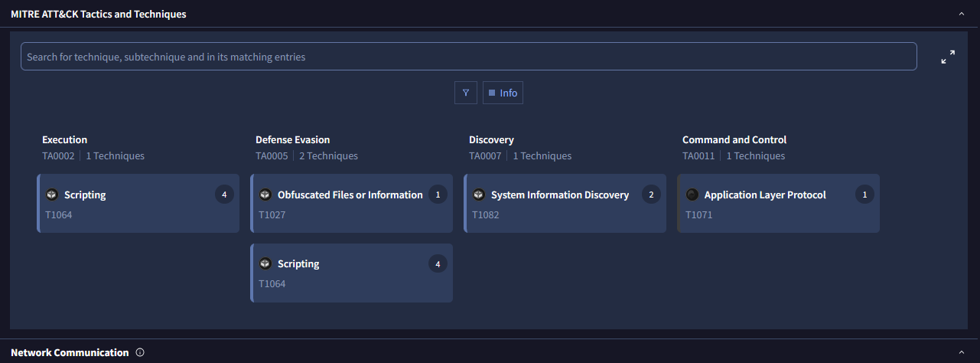Open the technique filter funnel icon
Image resolution: width=980 pixels, height=363 pixels.
point(465,93)
